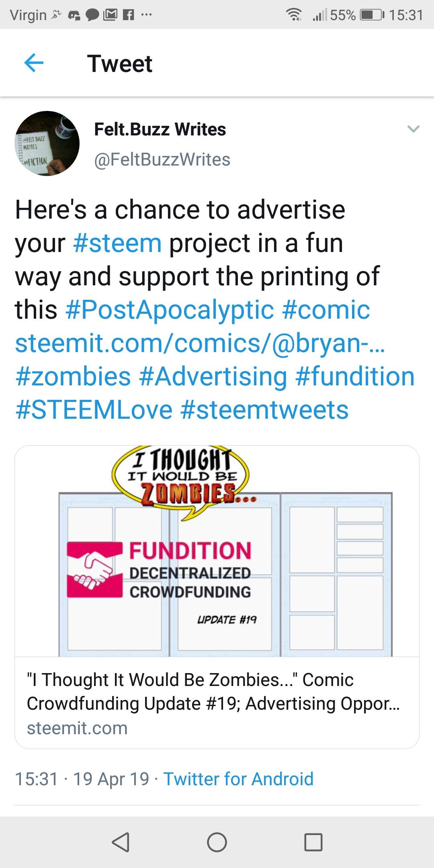Follow the steemit.com/comics link
This screenshot has height=868, width=434.
pos(200,343)
